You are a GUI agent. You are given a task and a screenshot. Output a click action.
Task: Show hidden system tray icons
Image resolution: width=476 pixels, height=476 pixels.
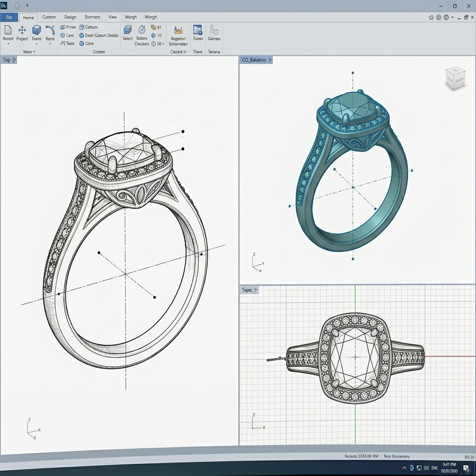click(x=404, y=468)
